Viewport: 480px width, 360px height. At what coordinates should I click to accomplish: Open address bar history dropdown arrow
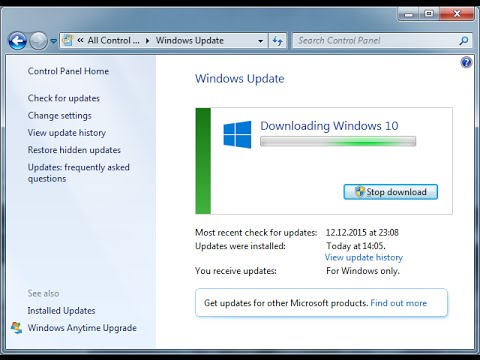click(260, 41)
